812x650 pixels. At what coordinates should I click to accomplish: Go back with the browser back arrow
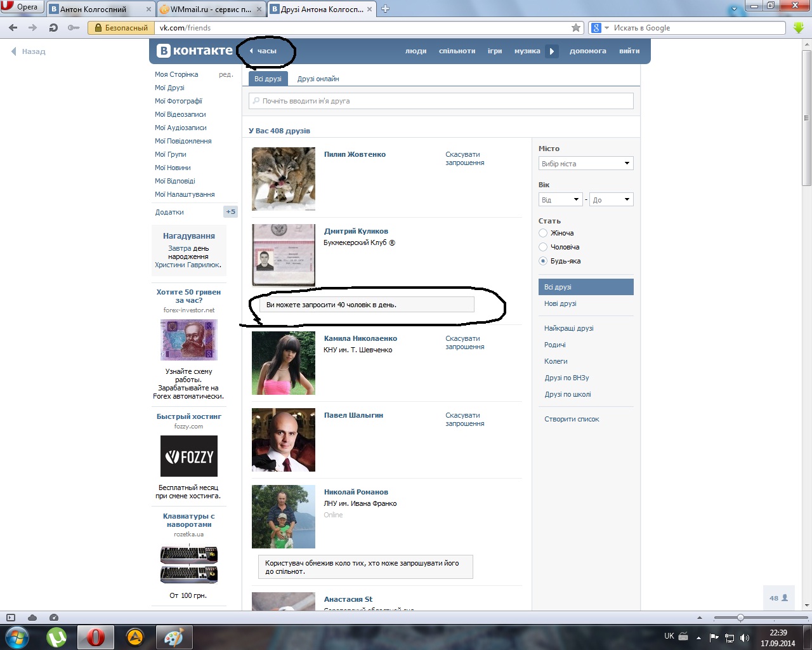click(13, 28)
